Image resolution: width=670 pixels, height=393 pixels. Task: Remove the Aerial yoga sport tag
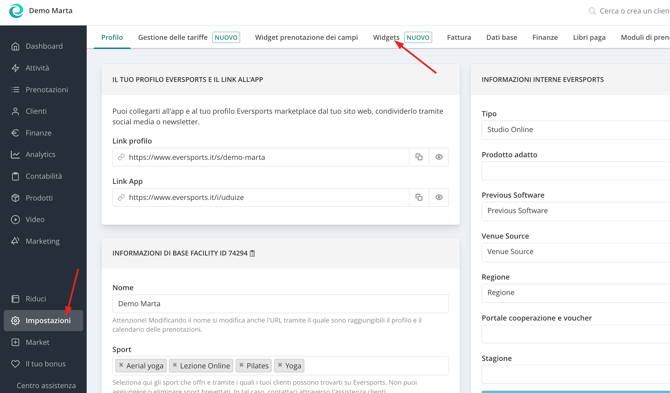tap(121, 365)
